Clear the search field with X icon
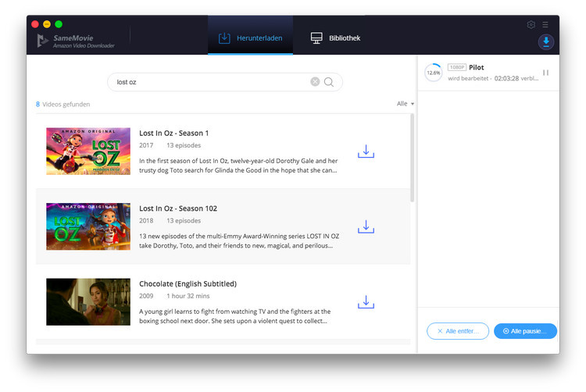Image resolution: width=586 pixels, height=392 pixels. pos(315,81)
